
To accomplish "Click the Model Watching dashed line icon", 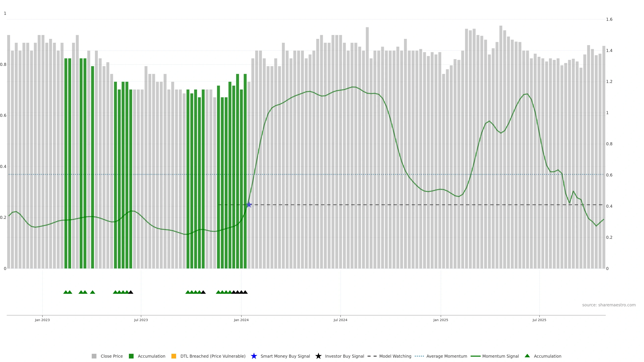I will point(372,356).
